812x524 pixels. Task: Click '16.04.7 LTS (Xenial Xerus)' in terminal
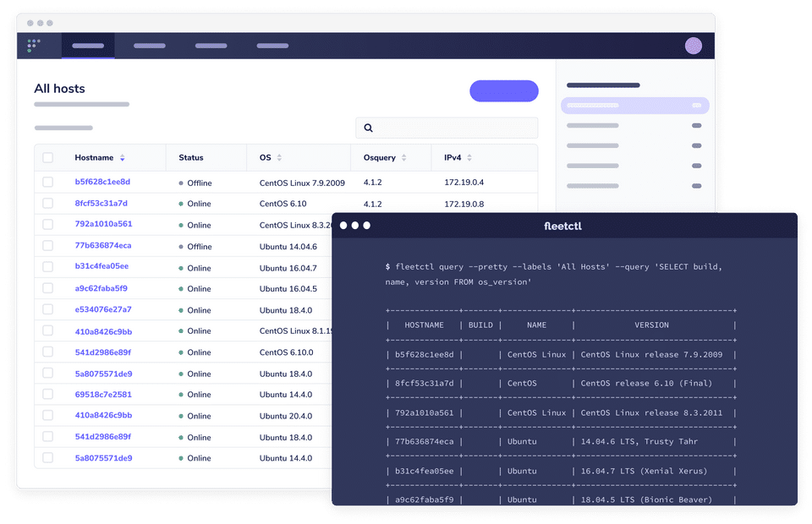644,472
